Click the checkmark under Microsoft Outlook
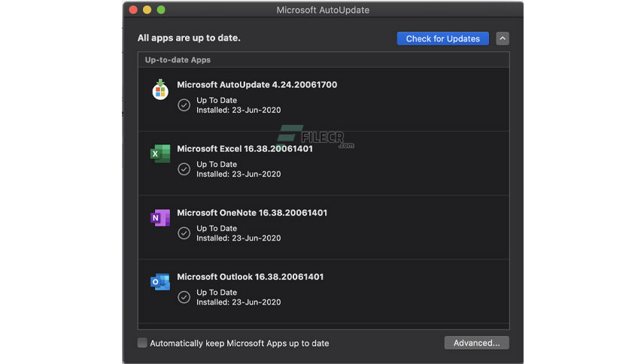Screen dimensions: 629x364 point(184,298)
